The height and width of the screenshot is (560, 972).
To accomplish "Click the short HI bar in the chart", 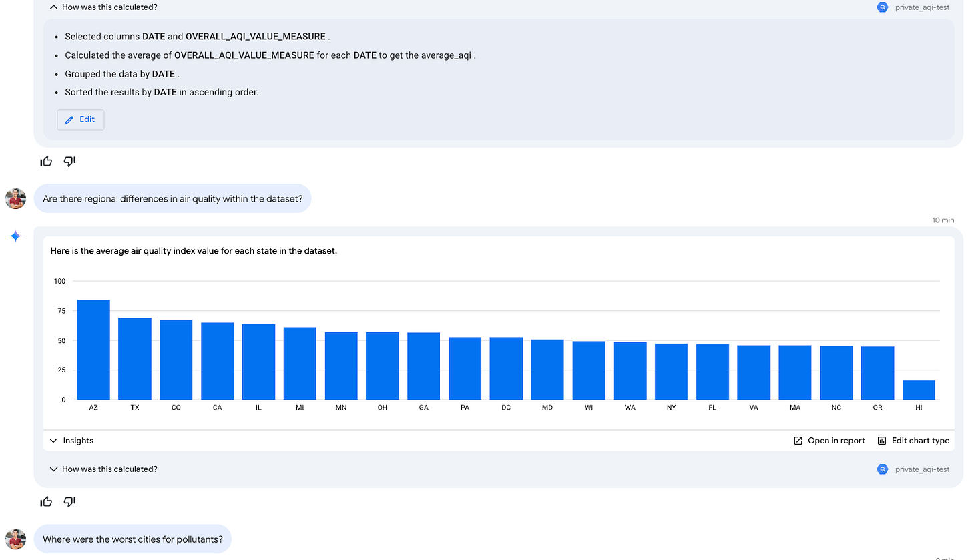I will (x=919, y=390).
